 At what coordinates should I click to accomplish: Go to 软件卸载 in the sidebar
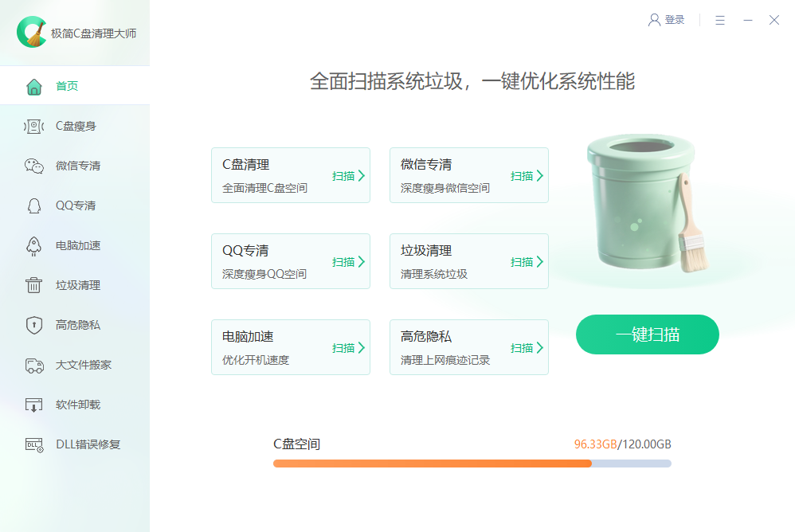point(75,405)
